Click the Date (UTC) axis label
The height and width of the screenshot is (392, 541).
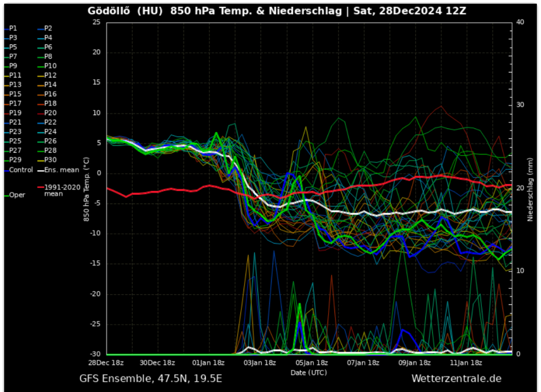(309, 372)
